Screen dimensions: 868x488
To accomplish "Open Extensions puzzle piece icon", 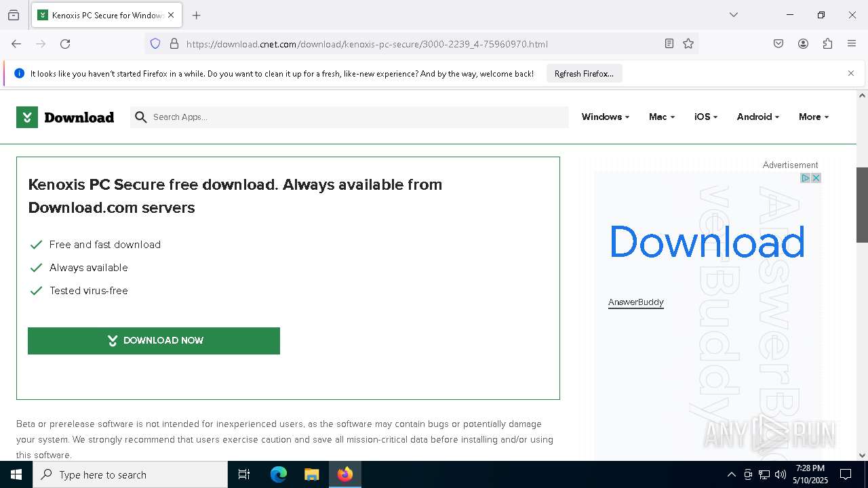I will point(827,44).
